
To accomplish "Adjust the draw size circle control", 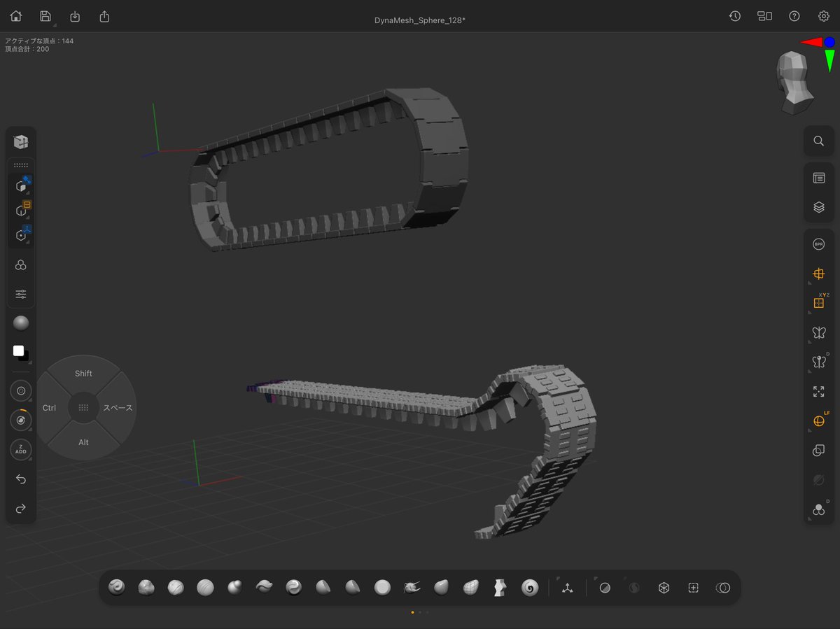I will 21,390.
